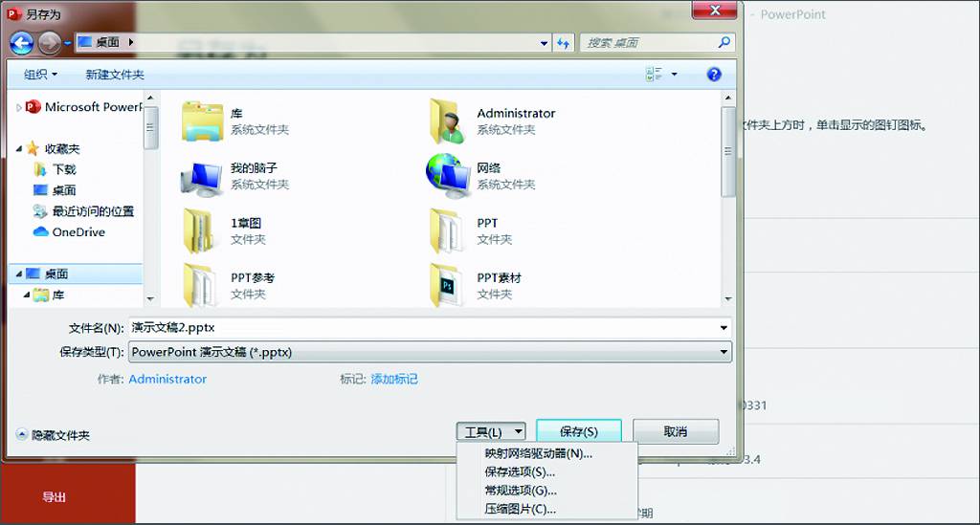Screen dimensions: 980x525
Task: Click the search magnifier icon
Action: 724,42
